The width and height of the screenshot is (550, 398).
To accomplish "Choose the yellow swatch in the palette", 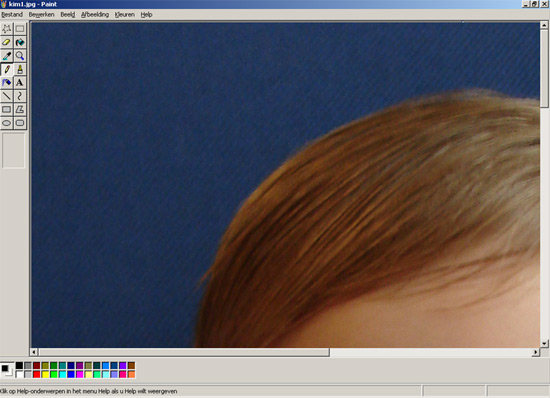I will point(45,375).
